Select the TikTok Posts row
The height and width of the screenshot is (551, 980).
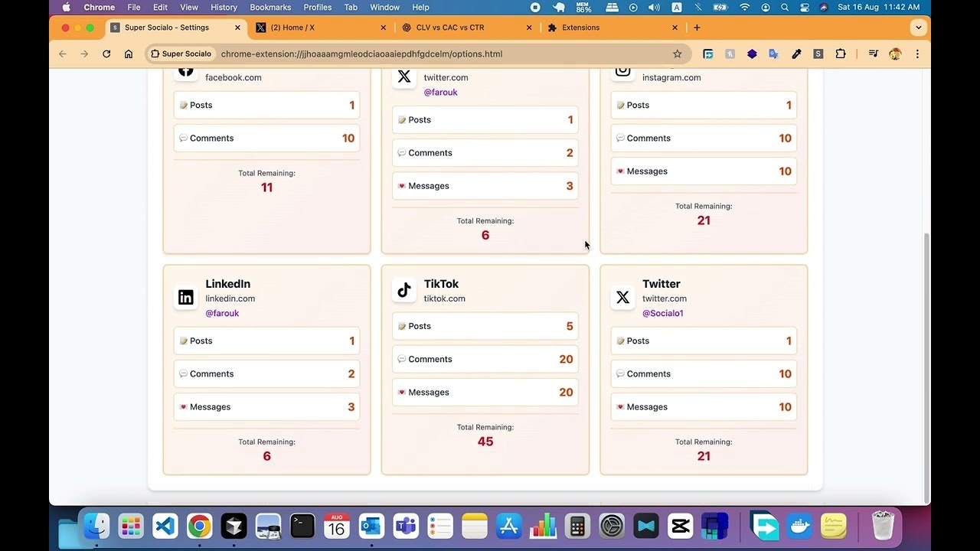[485, 326]
